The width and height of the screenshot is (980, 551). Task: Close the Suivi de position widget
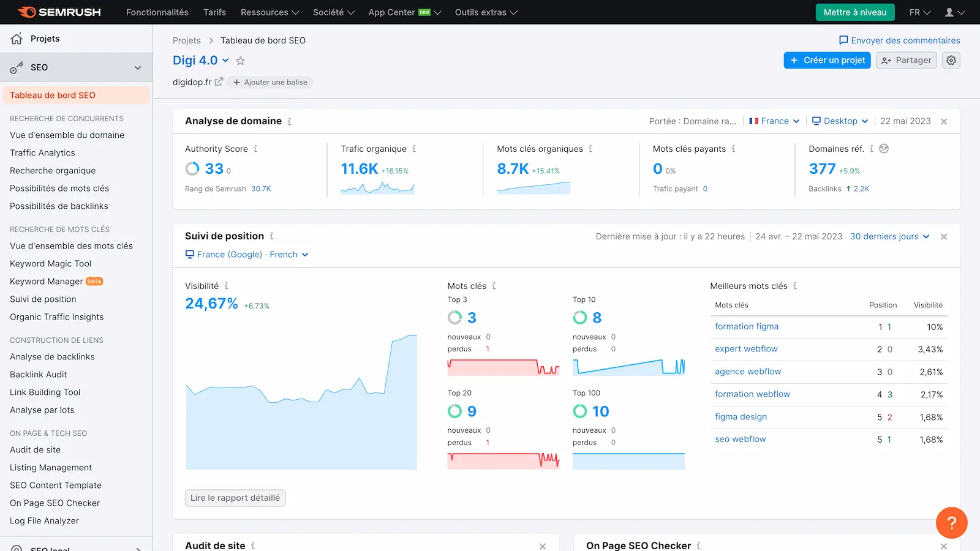click(x=944, y=236)
